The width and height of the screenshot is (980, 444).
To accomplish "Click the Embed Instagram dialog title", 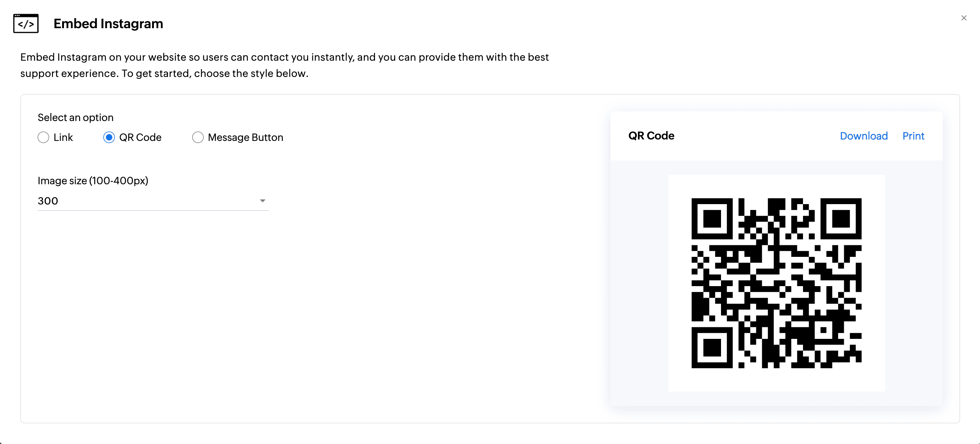I will (x=108, y=23).
